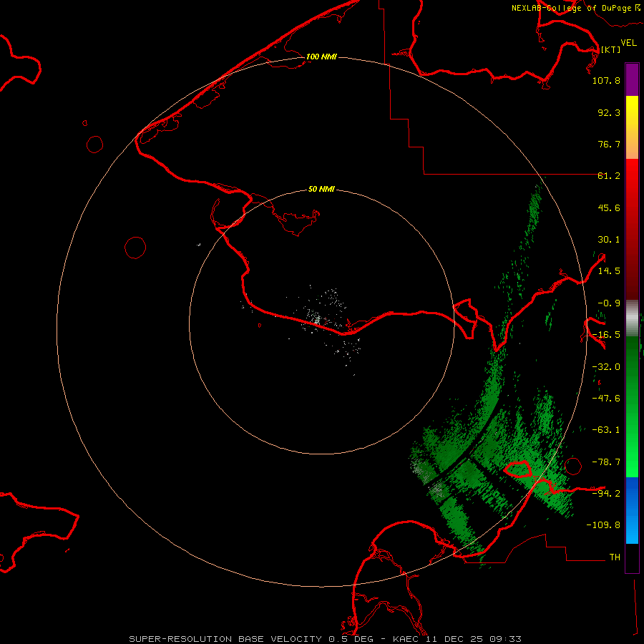This screenshot has height=644, width=644.
Task: Click the '100 NMI' range ring label
Action: point(321,57)
